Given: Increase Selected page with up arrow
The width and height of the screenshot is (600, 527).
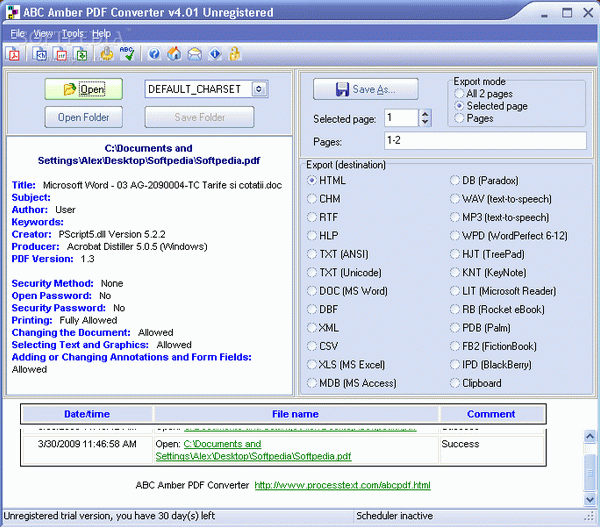Looking at the screenshot, I should pos(425,114).
